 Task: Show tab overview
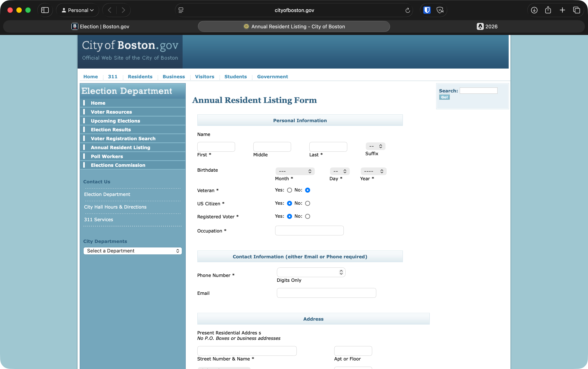[577, 10]
